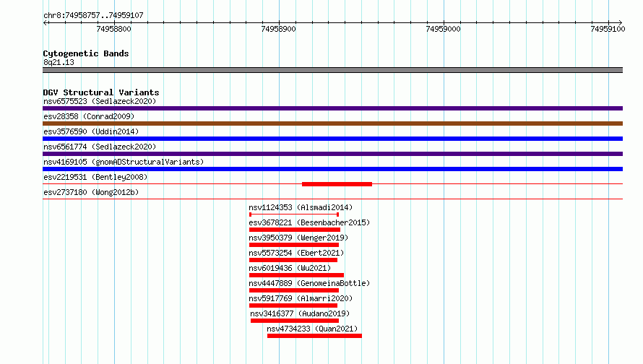Screen dimensions: 643x364
Task: Select the nsv6561774 (Sedlazeck2020) label
Action: (x=100, y=147)
